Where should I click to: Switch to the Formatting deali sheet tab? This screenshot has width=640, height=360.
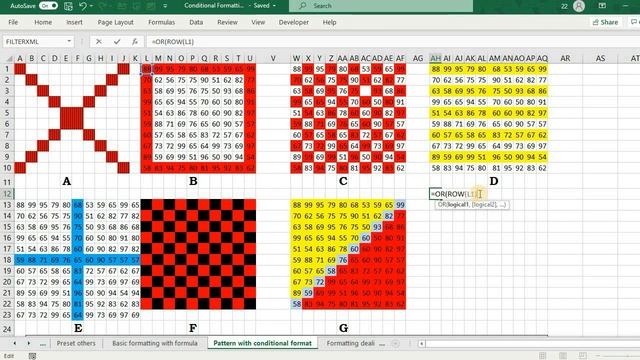(x=351, y=343)
